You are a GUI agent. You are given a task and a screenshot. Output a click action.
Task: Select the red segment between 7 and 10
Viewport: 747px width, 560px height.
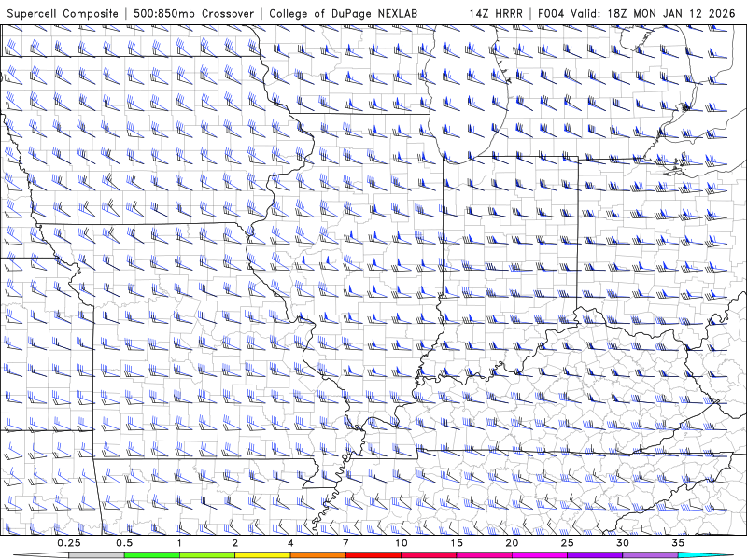[373, 555]
